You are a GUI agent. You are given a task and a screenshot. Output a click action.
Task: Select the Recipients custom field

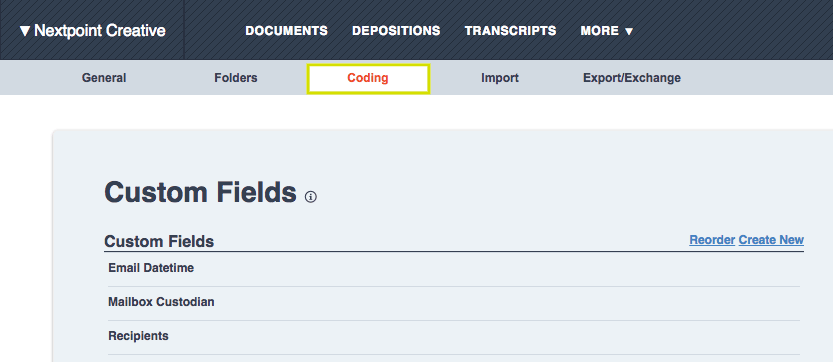coord(454,336)
